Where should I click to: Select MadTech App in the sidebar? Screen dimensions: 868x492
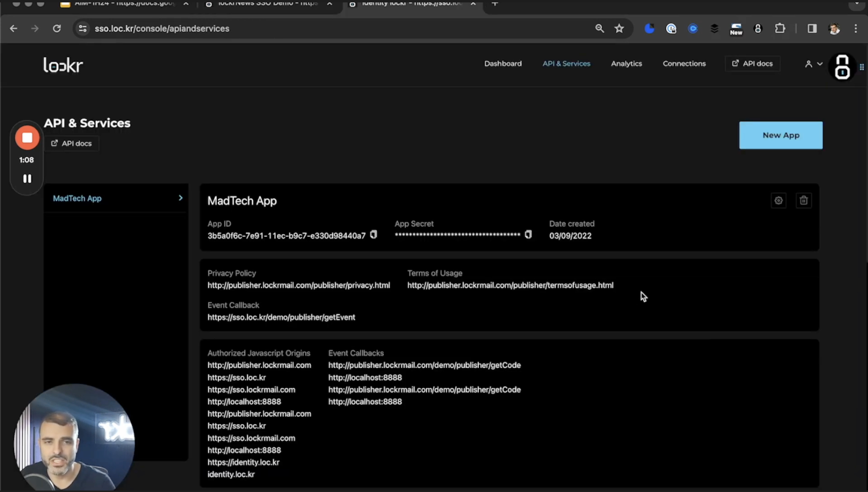pos(77,198)
